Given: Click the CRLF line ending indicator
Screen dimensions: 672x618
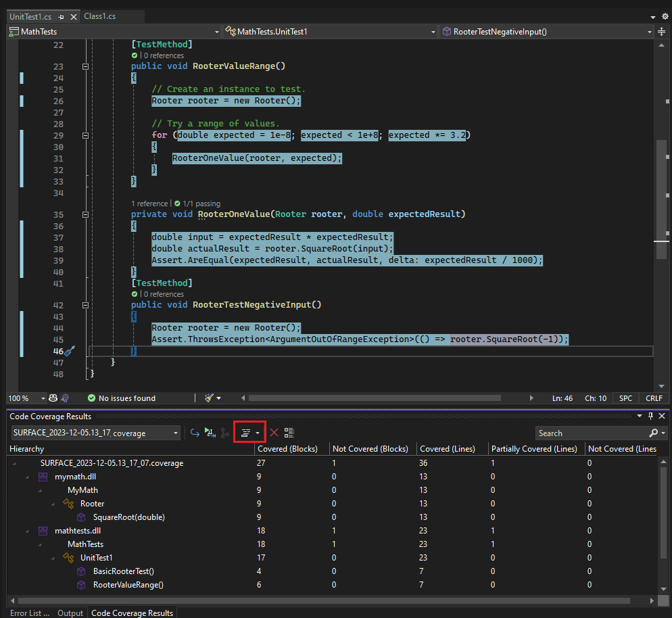Looking at the screenshot, I should coord(654,398).
